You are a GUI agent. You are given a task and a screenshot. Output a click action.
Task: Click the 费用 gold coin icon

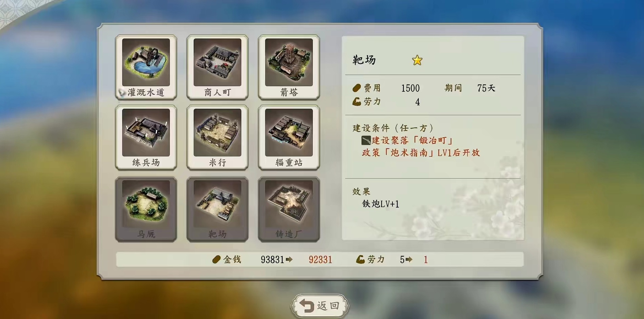356,88
